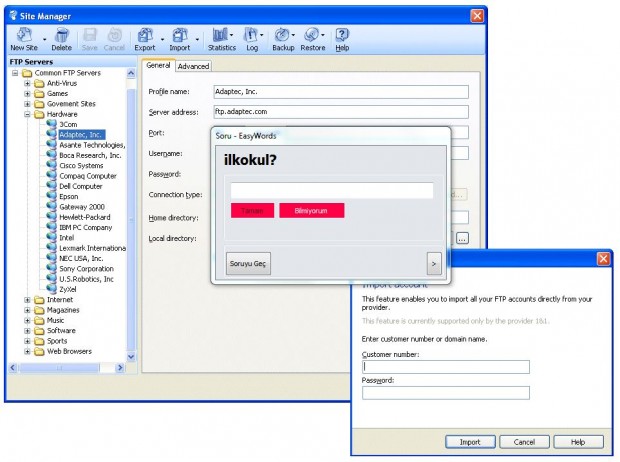Image resolution: width=620 pixels, height=462 pixels.
Task: Expand the Internet folder
Action: pyautogui.click(x=27, y=299)
